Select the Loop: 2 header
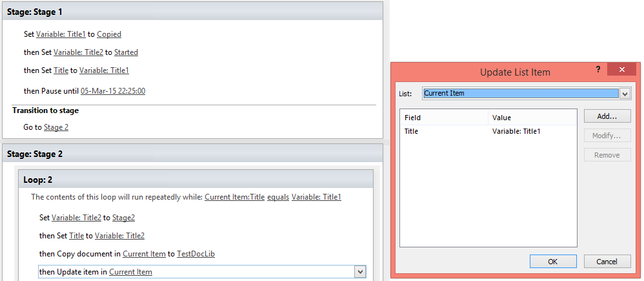The height and width of the screenshot is (281, 644). point(196,180)
